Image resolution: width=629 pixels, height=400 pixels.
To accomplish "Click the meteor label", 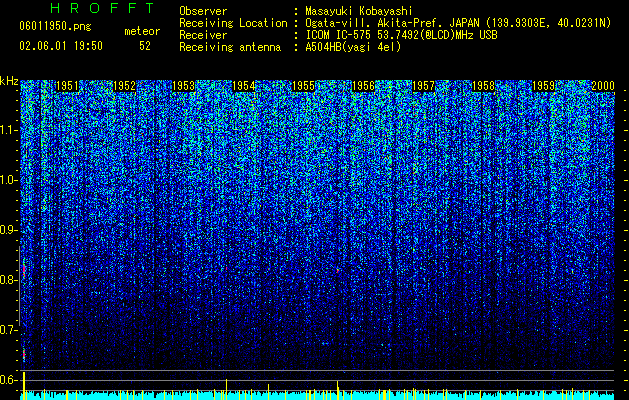I will pyautogui.click(x=142, y=31).
